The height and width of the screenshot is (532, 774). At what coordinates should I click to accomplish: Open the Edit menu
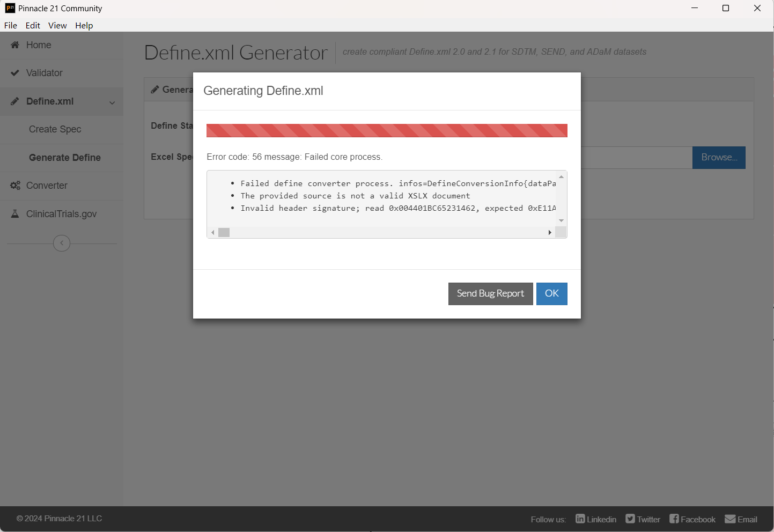coord(33,25)
